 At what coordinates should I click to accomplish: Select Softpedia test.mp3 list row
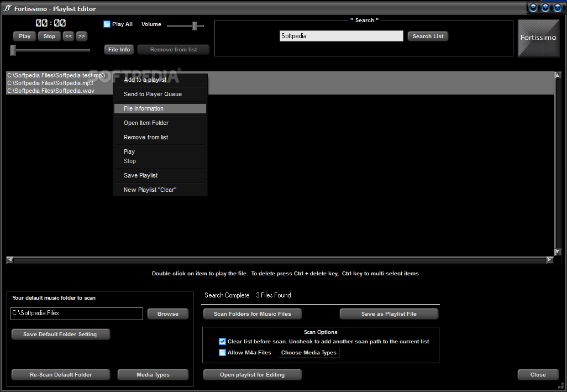[280, 76]
